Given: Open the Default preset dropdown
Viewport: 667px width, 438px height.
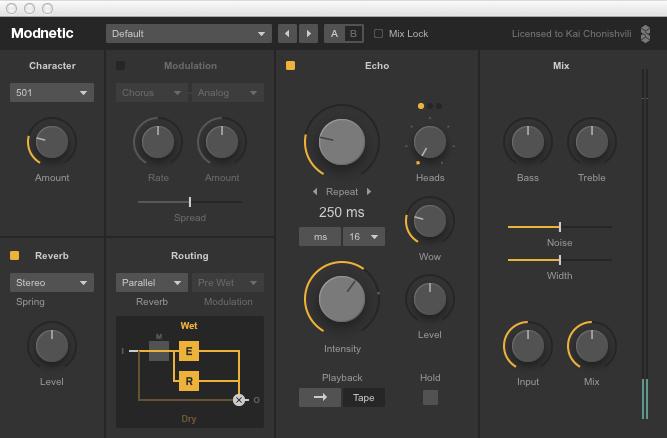Looking at the screenshot, I should click(x=188, y=33).
